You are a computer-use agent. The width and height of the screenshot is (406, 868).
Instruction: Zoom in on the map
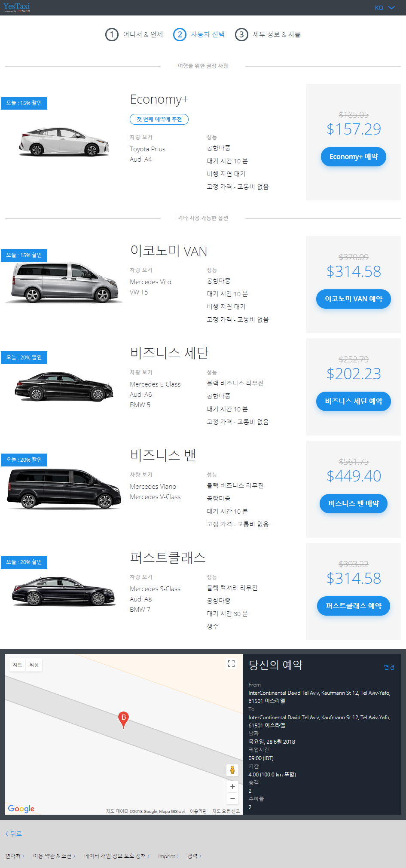232,787
